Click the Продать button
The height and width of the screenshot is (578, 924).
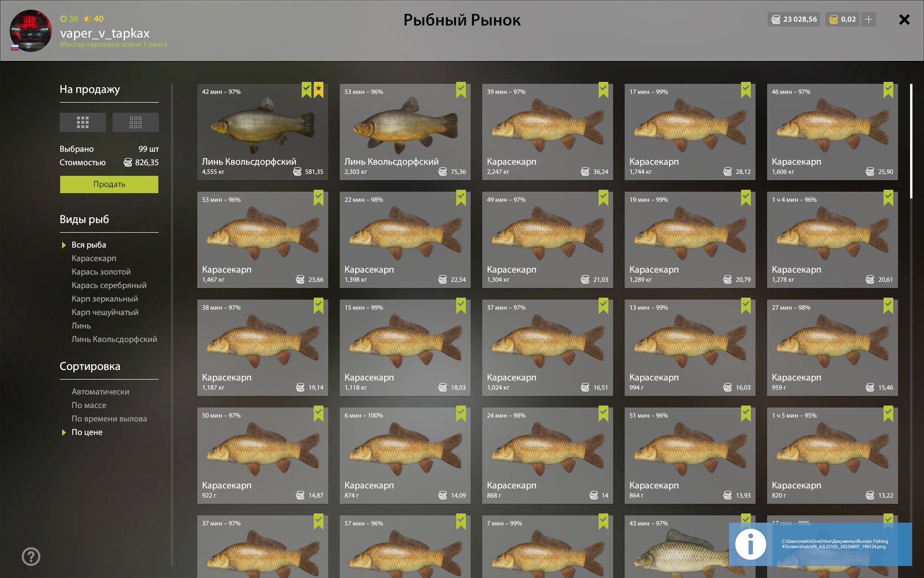pos(109,184)
